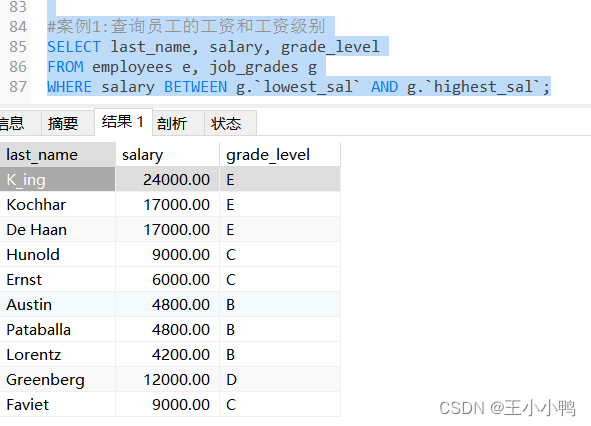The width and height of the screenshot is (591, 426).
Task: Select the Lorentz name cell
Action: point(58,354)
